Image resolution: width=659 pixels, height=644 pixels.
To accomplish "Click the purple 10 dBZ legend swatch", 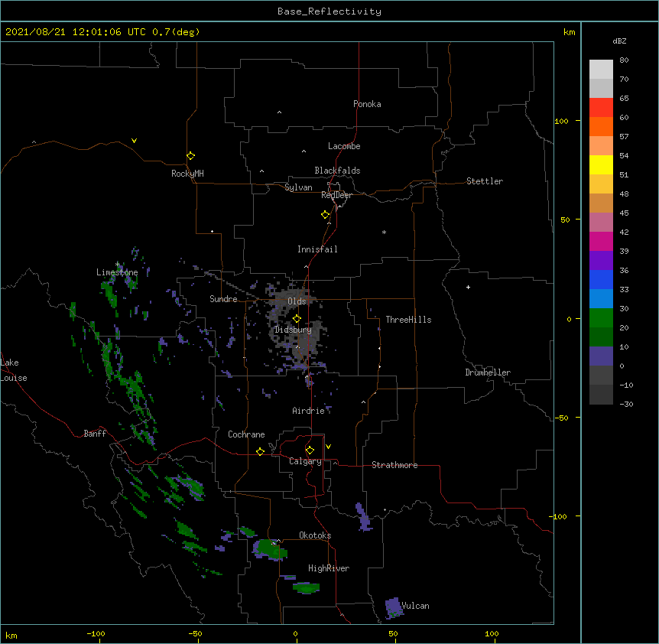I will click(x=601, y=356).
